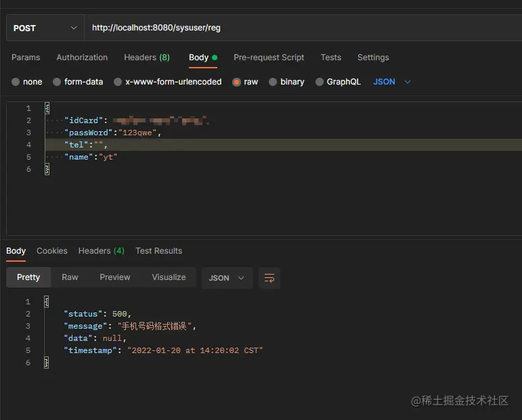
Task: Open the Settings tab
Action: click(373, 57)
